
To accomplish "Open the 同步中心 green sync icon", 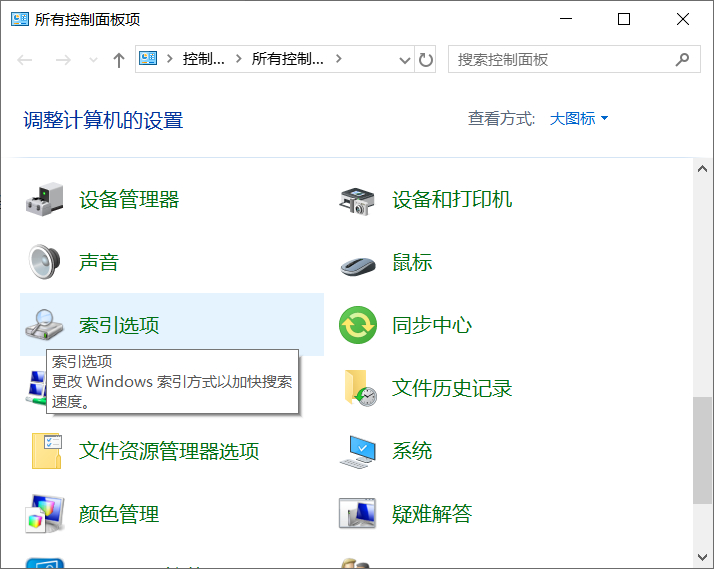I will point(358,325).
